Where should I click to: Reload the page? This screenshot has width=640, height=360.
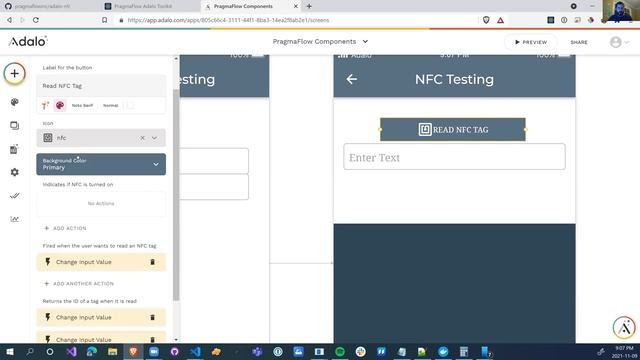click(36, 20)
